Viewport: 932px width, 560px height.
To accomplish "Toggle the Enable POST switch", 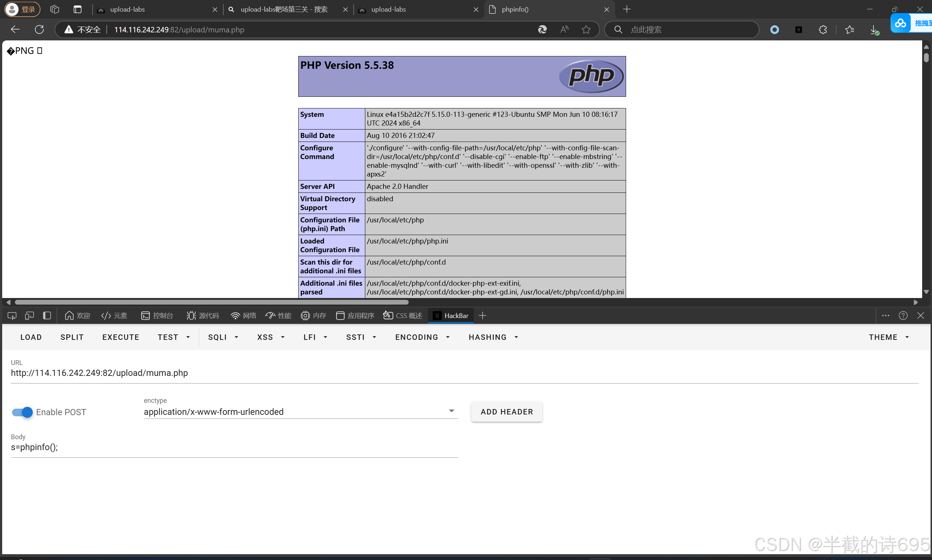I will tap(22, 412).
